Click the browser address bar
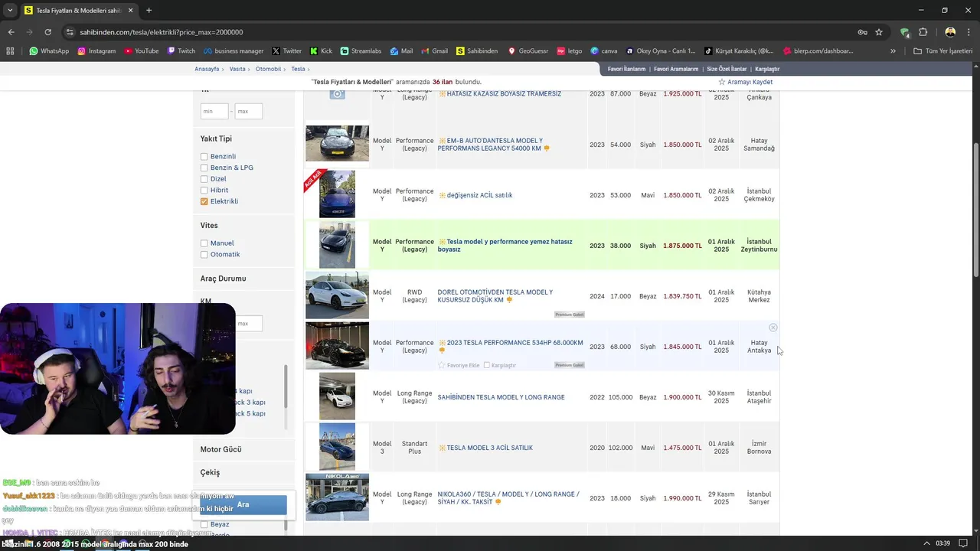Image resolution: width=980 pixels, height=551 pixels. [x=459, y=32]
